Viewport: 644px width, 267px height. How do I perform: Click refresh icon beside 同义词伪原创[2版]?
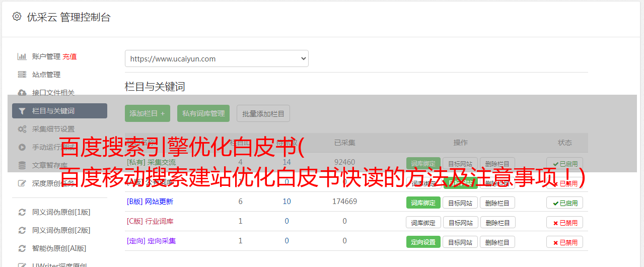coord(22,230)
